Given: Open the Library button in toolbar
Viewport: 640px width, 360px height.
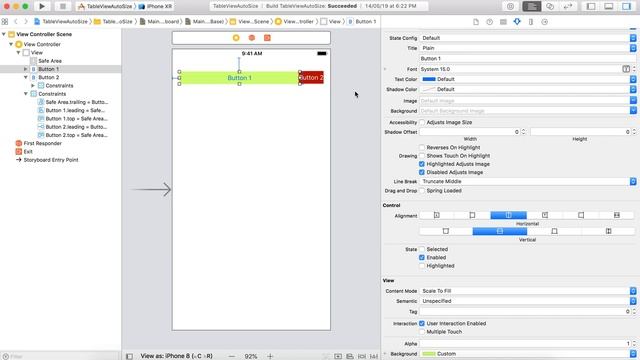Looking at the screenshot, I should click(510, 6).
